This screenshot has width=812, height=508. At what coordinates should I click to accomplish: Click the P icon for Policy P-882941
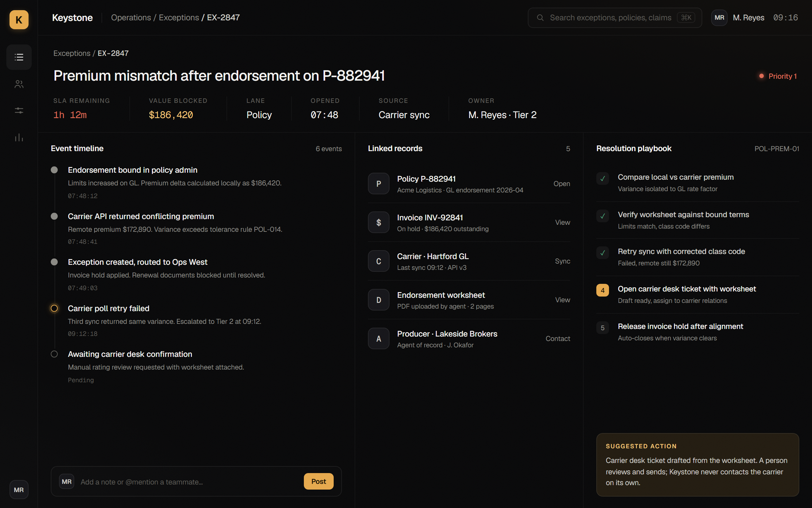pyautogui.click(x=378, y=184)
